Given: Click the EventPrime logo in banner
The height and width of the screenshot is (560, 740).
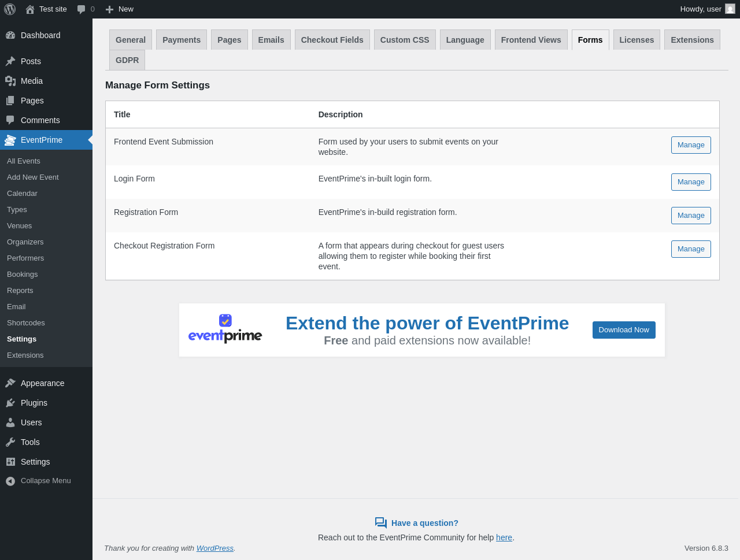Looking at the screenshot, I should click(225, 329).
